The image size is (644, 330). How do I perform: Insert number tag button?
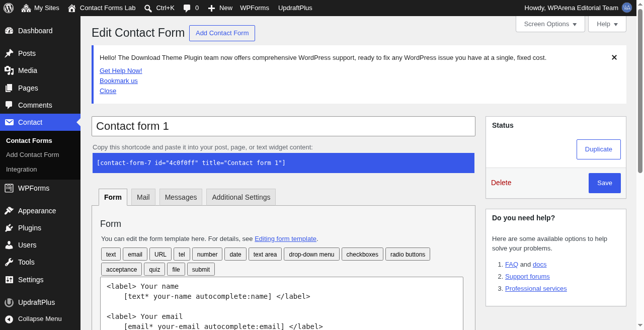pos(207,254)
